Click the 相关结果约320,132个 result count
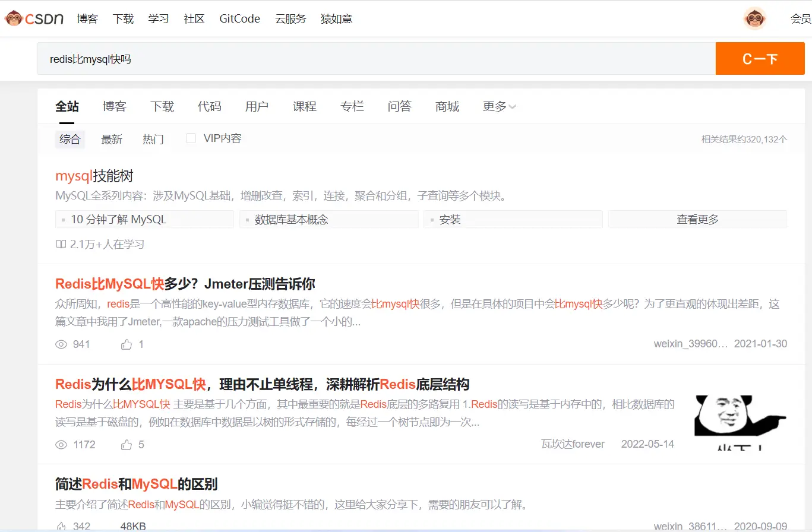The image size is (812, 532). [744, 140]
